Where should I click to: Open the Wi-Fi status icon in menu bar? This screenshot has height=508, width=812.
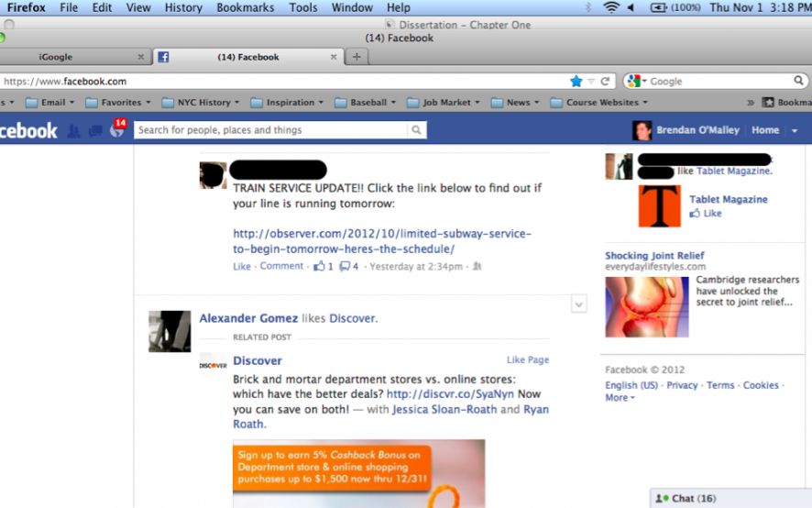611,7
